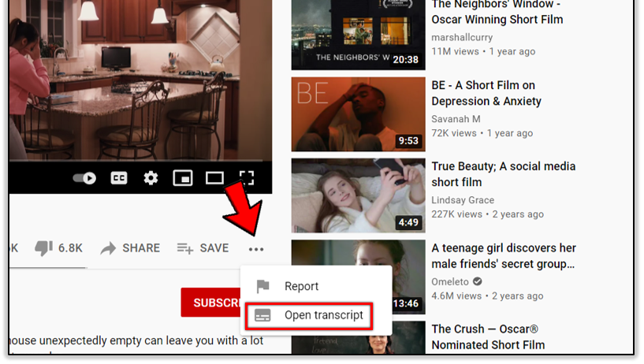This screenshot has height=364, width=644.
Task: Enter full screen with the fullscreen icon
Action: click(x=247, y=178)
